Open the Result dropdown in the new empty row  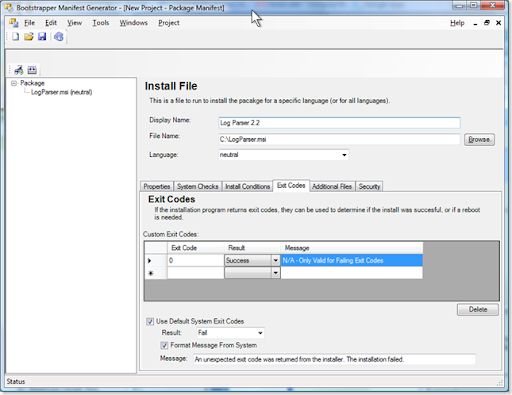pos(276,273)
